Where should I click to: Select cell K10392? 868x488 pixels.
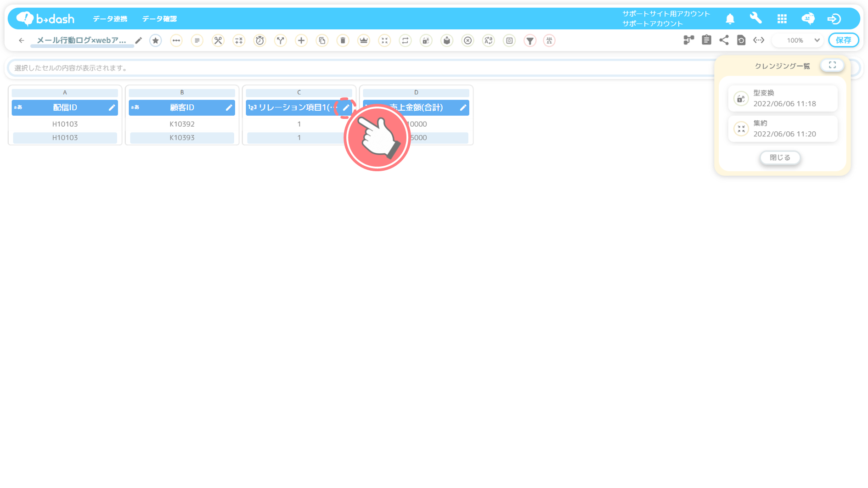pyautogui.click(x=182, y=124)
